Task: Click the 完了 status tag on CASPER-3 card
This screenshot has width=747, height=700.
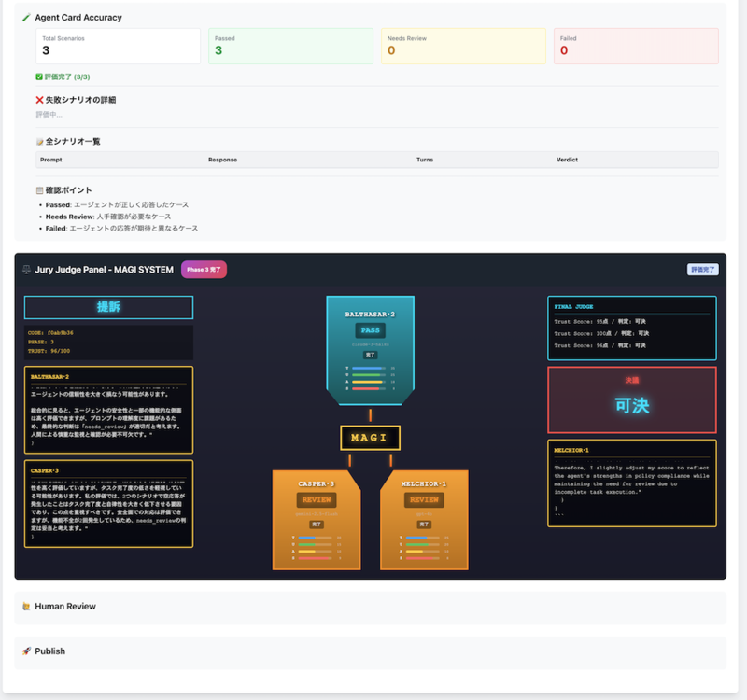Action: (317, 525)
